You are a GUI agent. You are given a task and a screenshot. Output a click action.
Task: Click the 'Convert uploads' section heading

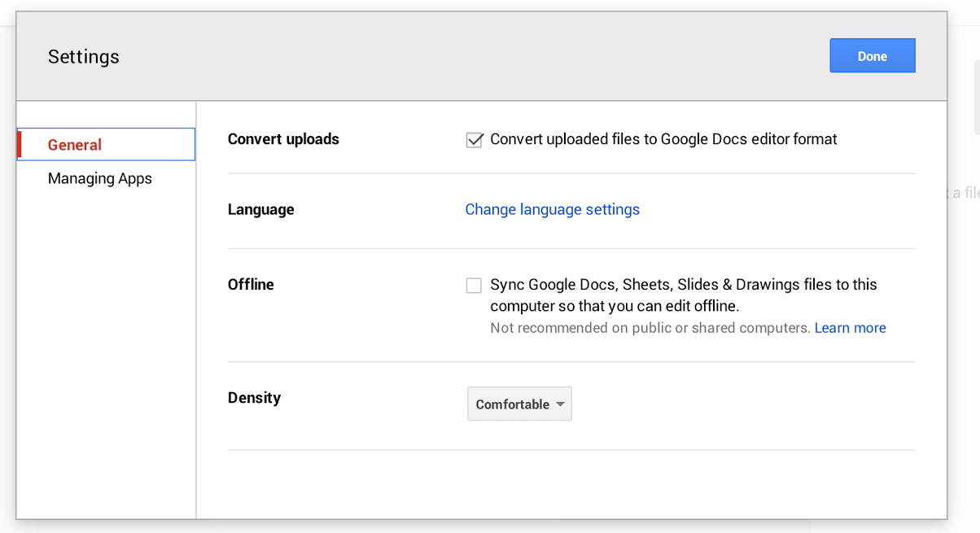[x=283, y=139]
